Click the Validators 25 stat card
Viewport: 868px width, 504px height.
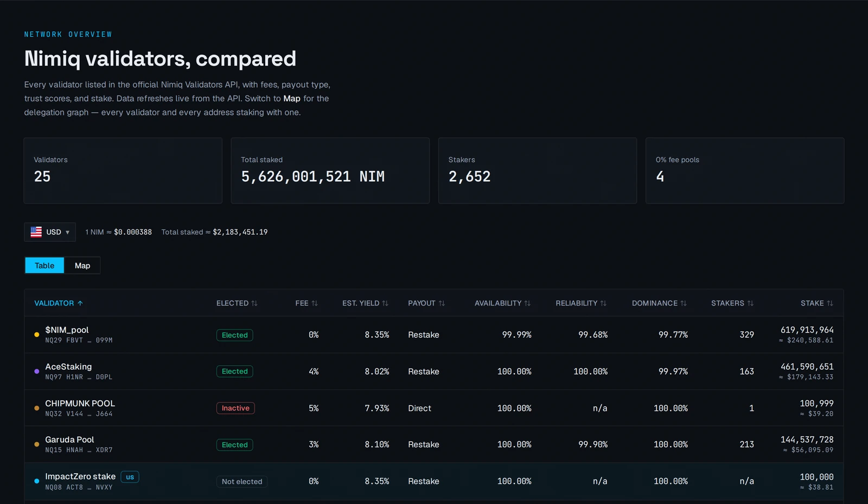[x=123, y=170]
